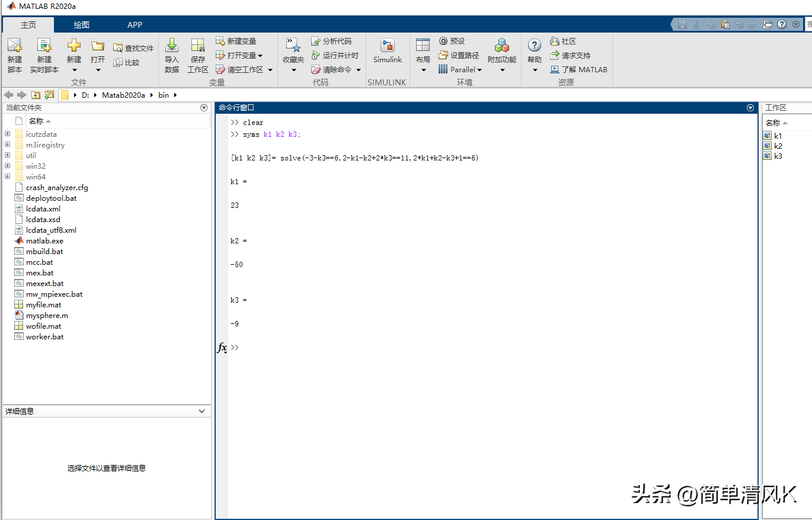Switch to the APP tab
Viewport: 812px width, 520px height.
(x=135, y=25)
